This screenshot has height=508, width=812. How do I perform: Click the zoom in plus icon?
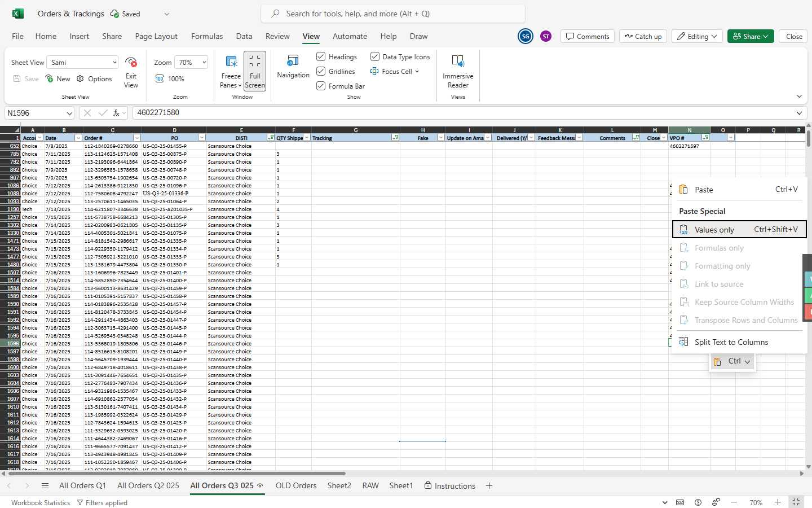pos(778,502)
